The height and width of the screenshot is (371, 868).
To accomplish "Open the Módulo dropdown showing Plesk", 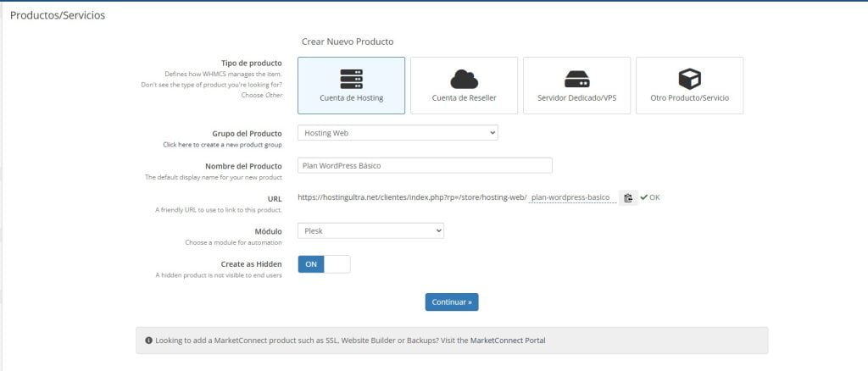I will [x=370, y=231].
